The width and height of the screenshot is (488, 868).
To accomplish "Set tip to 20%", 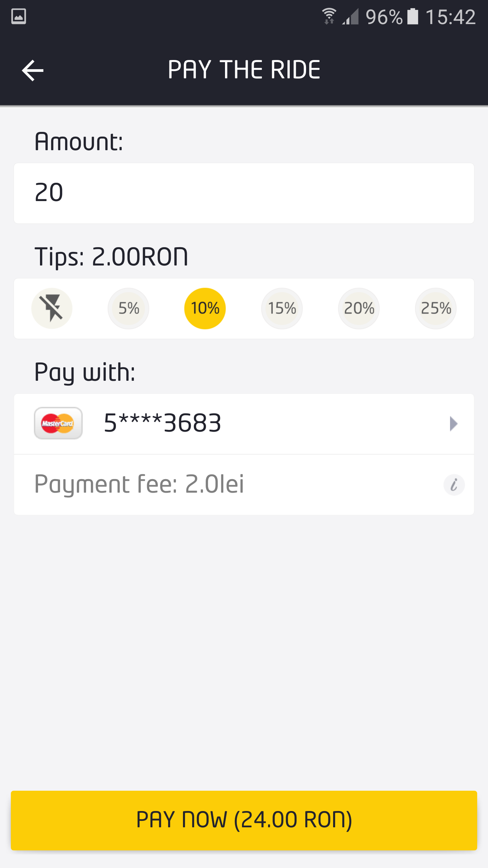I will (359, 308).
